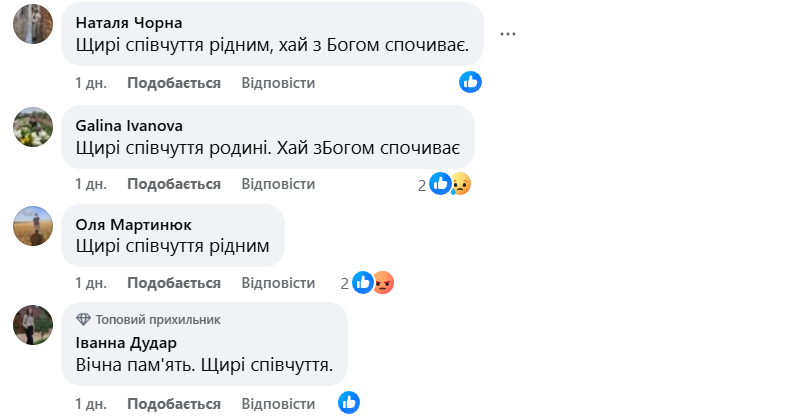The image size is (803, 420).
Task: Click the like reaction icon under Наталя Чорна's comment
Action: point(470,82)
